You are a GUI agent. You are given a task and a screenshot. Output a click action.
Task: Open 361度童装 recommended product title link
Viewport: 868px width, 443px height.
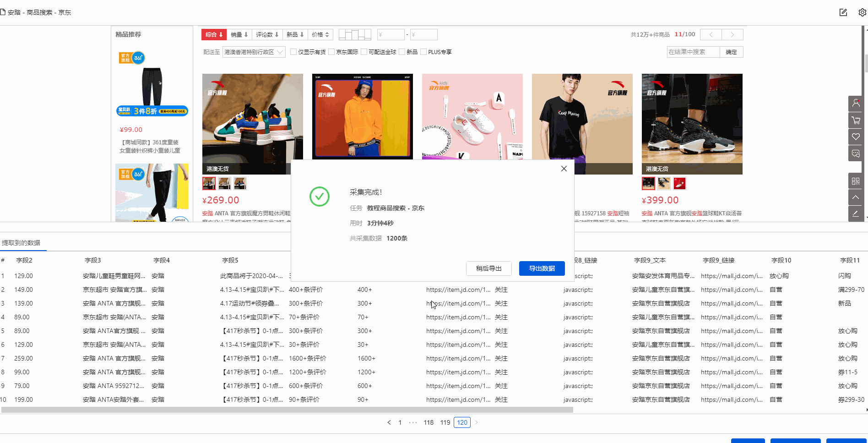(x=150, y=146)
